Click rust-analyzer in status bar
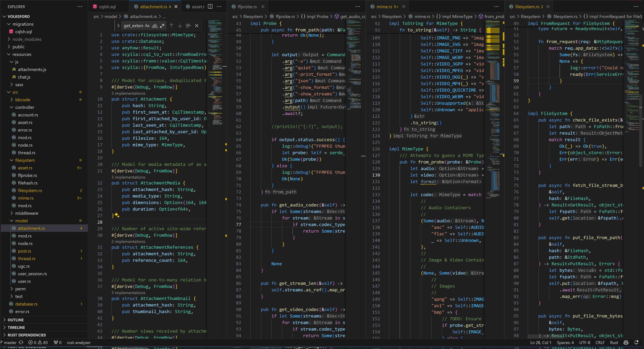644x349 pixels. point(78,342)
